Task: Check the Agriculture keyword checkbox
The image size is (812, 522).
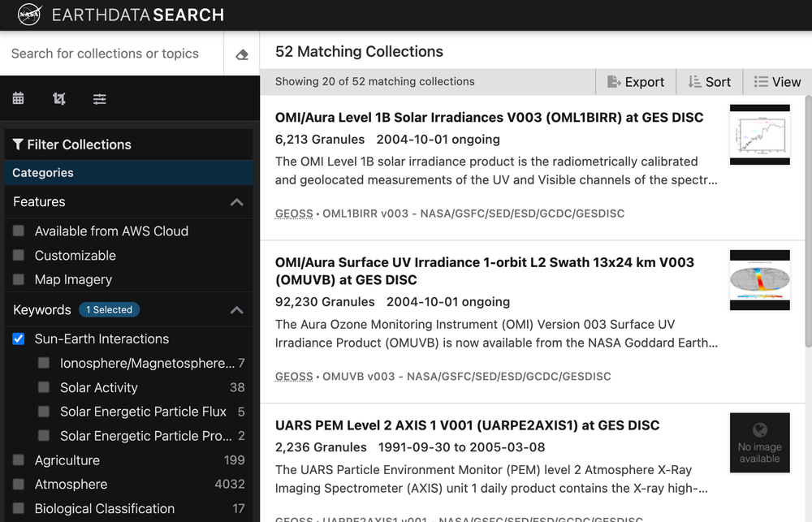Action: 19,459
